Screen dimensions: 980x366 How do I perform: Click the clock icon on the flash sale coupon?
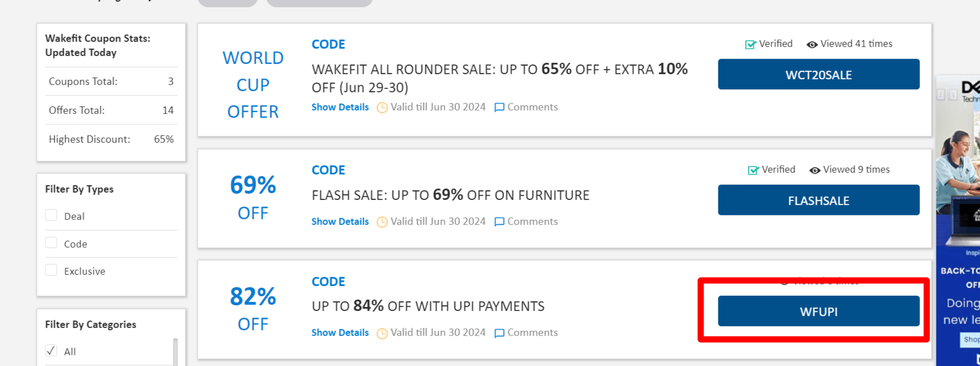[x=382, y=222]
